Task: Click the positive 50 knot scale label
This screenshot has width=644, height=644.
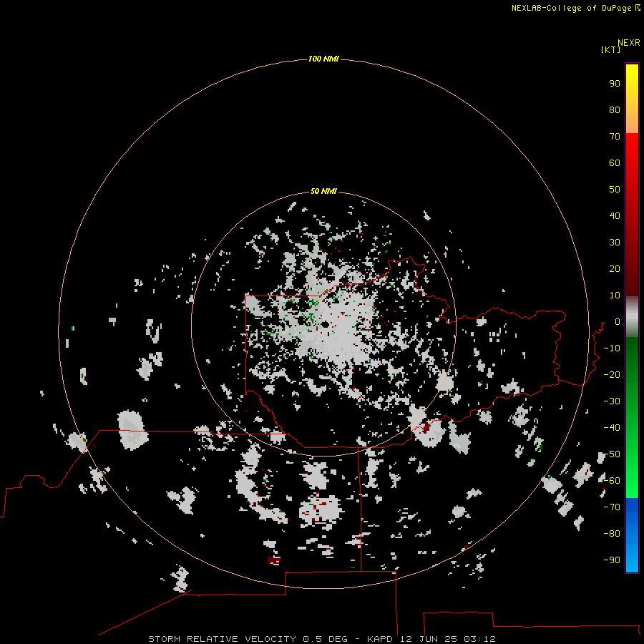Action: 615,190
